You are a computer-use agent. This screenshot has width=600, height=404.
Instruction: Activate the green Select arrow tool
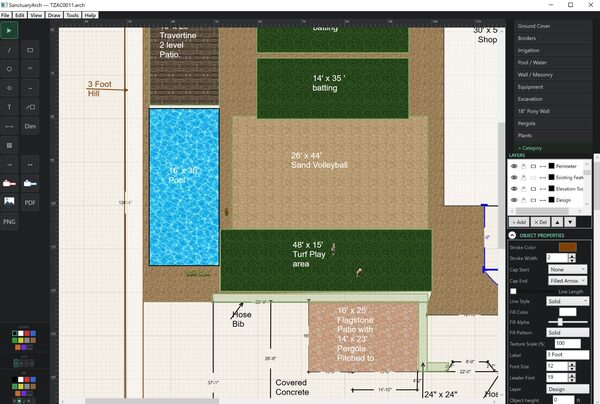click(9, 31)
